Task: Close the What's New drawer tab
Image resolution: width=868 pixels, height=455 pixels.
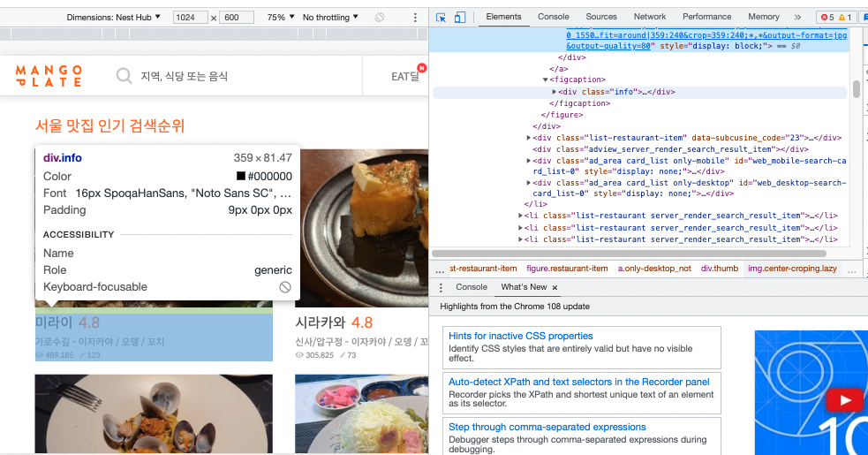Action: 555,288
